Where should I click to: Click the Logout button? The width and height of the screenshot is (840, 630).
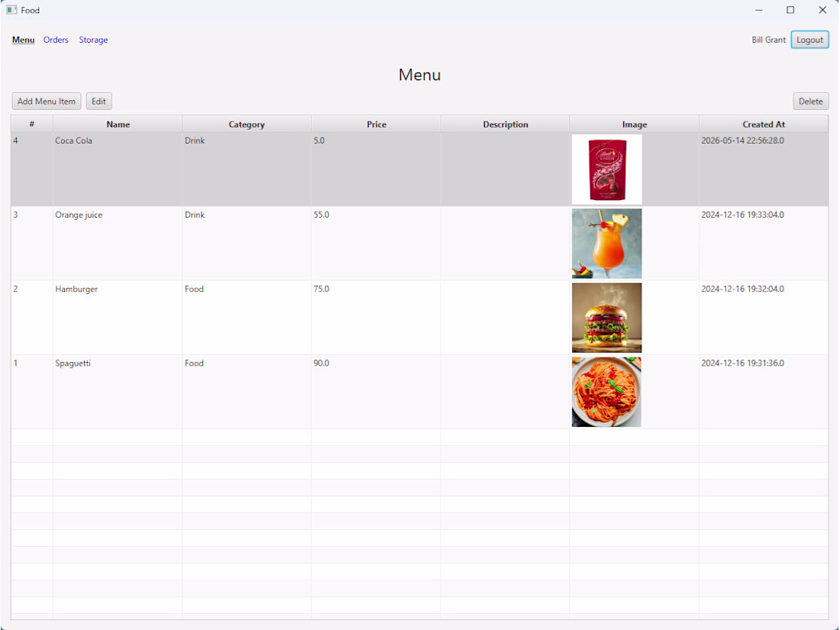click(x=809, y=40)
